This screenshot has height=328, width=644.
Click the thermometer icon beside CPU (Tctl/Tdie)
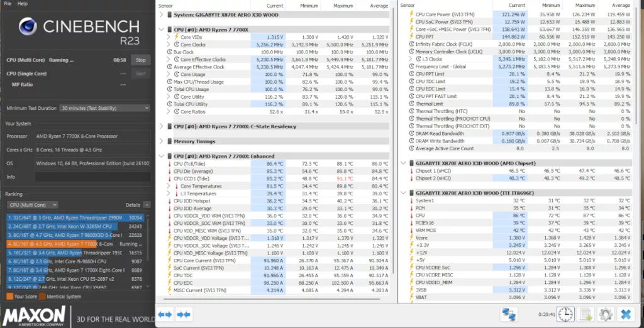tap(170, 164)
